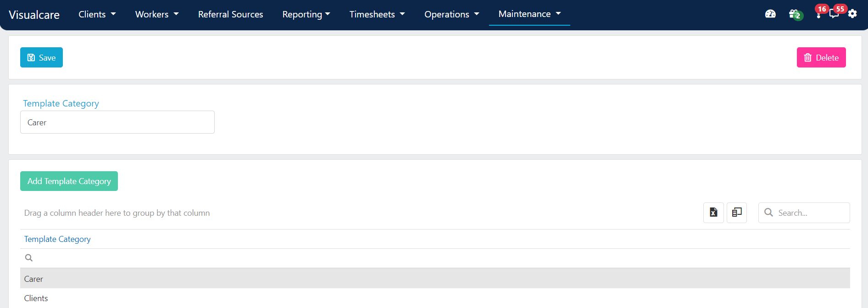The width and height of the screenshot is (868, 308).
Task: Open the settings gear icon
Action: coord(852,14)
